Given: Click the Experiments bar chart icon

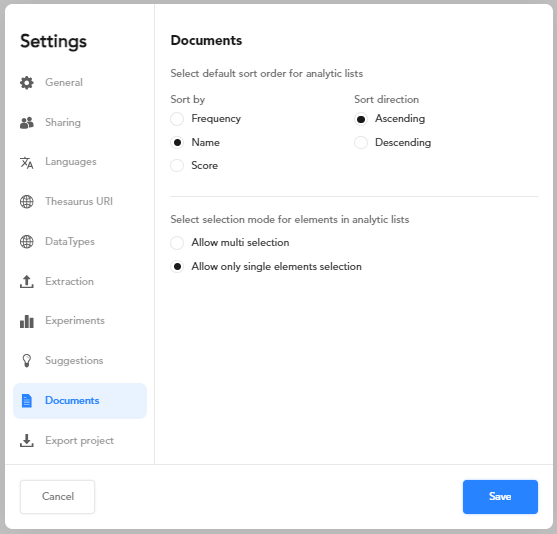Looking at the screenshot, I should (27, 321).
